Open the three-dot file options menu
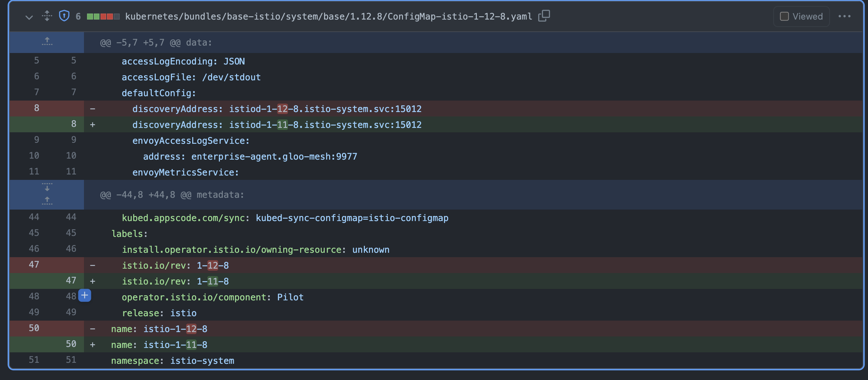Screen dimensions: 868x380 (x=844, y=17)
